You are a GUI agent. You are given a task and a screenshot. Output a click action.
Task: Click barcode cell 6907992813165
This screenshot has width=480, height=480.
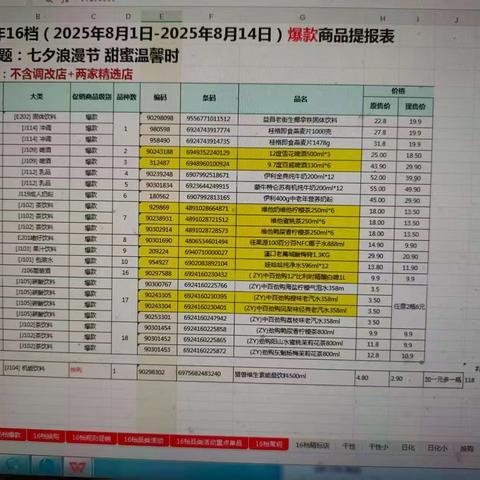tap(208, 197)
